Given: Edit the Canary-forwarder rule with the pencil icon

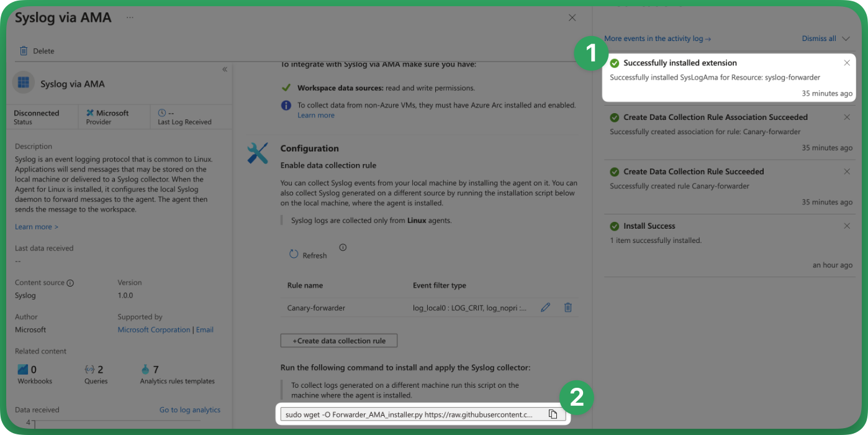Looking at the screenshot, I should pos(545,307).
